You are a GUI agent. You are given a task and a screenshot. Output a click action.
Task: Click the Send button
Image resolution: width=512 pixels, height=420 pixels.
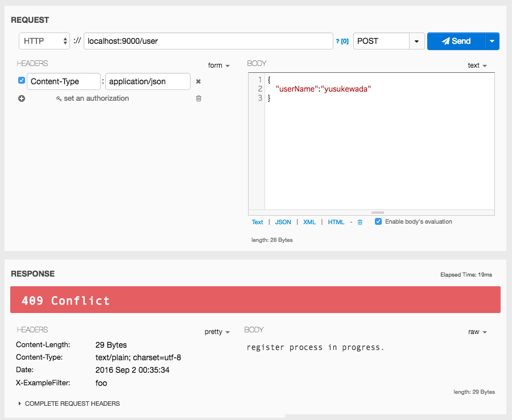click(x=456, y=41)
